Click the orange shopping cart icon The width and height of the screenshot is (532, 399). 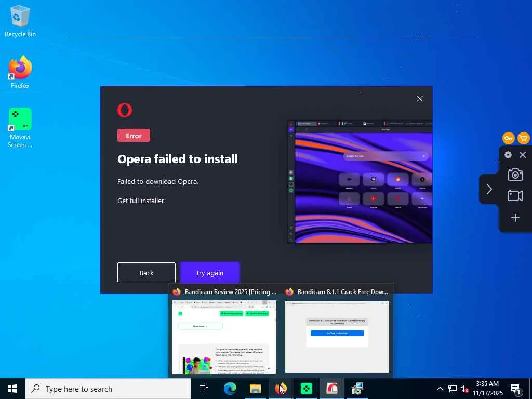click(x=524, y=138)
